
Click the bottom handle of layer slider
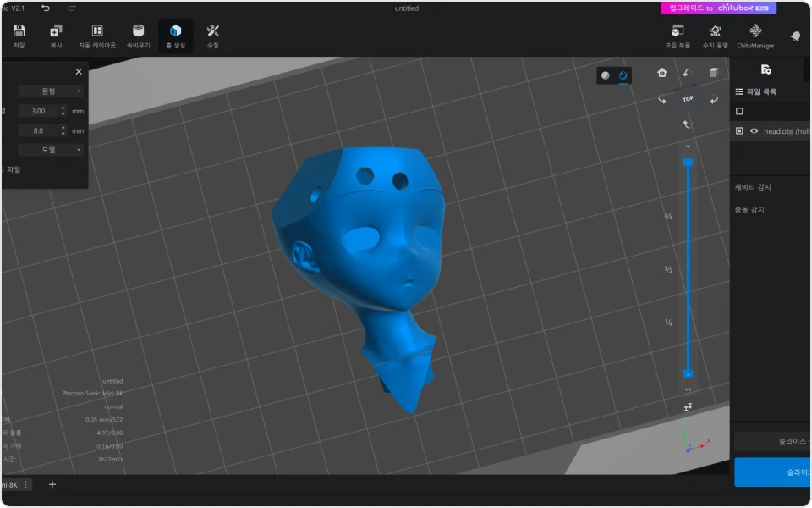click(688, 373)
